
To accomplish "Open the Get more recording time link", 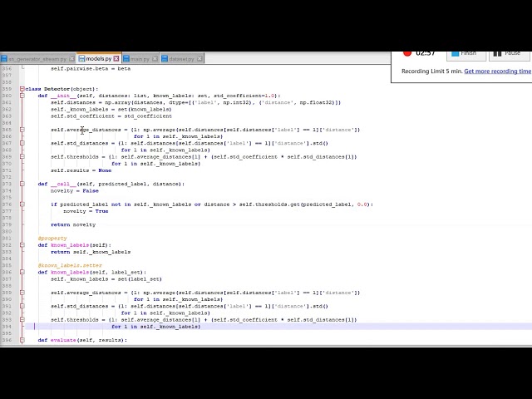I will [x=497, y=71].
